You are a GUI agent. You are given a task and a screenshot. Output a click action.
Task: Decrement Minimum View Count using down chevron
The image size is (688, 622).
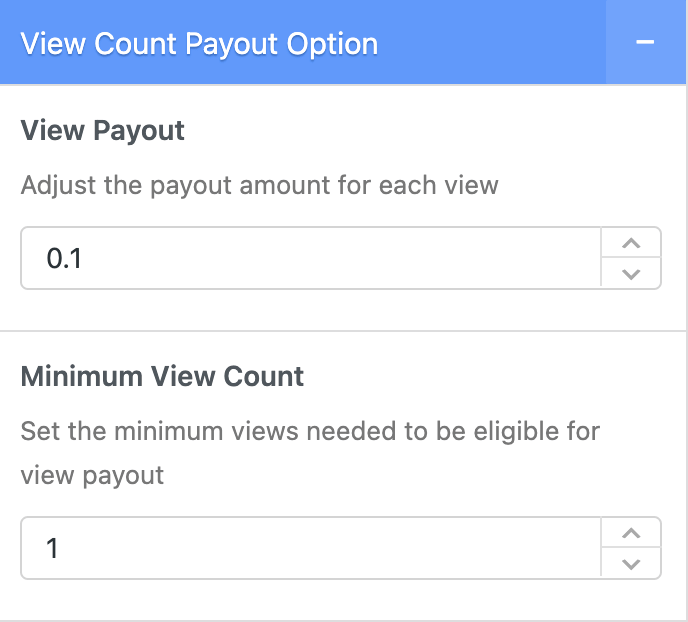click(630, 564)
